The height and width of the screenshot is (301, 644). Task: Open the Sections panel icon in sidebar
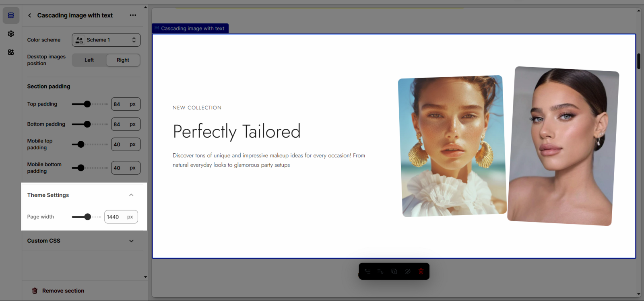[11, 15]
